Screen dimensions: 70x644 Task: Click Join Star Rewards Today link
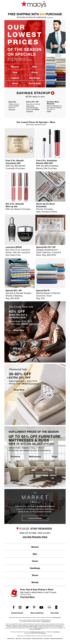point(35,537)
